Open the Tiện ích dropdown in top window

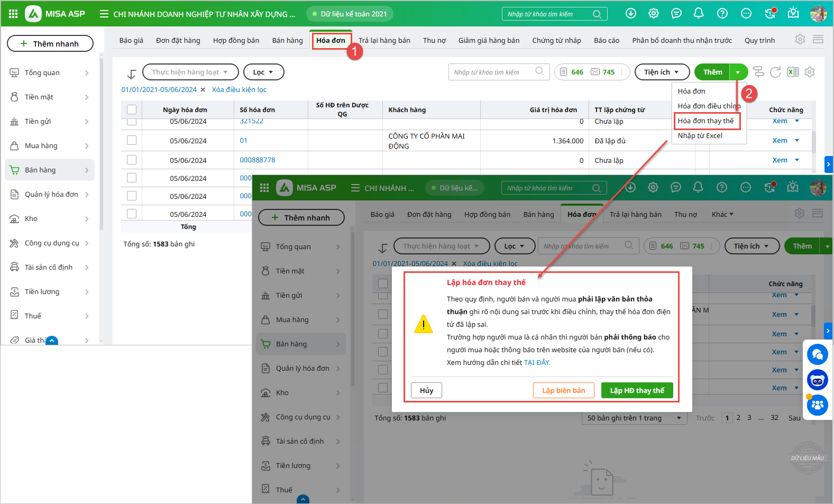click(662, 72)
